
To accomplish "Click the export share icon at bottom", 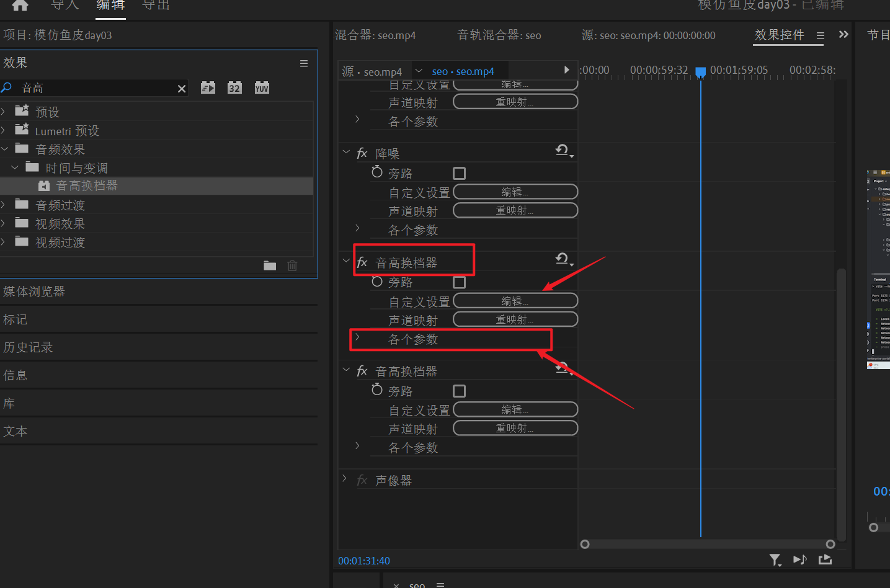I will pos(825,560).
